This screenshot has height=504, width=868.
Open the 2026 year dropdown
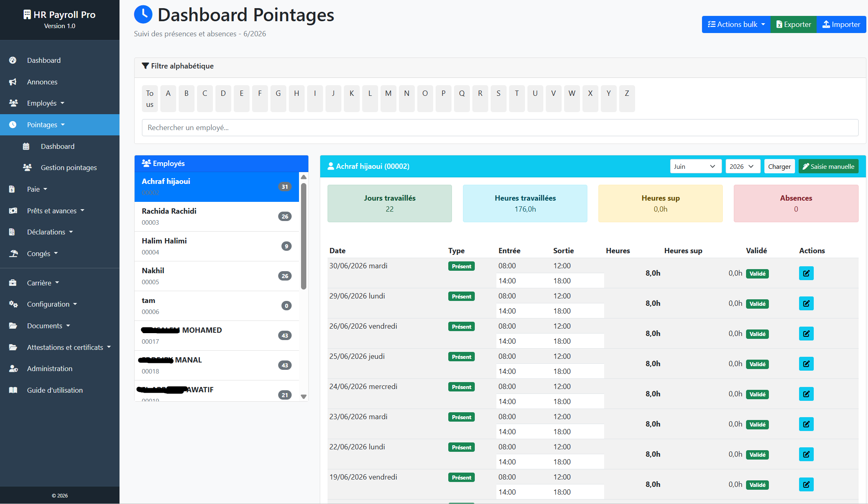point(742,166)
